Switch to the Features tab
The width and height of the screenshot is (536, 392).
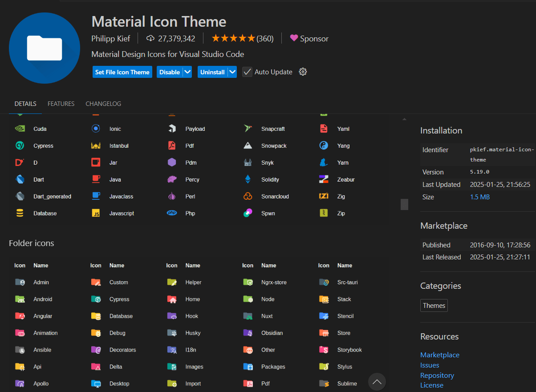pos(61,104)
